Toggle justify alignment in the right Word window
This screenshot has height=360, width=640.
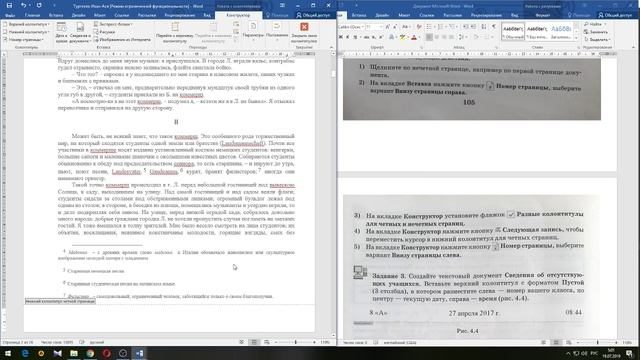click(452, 37)
